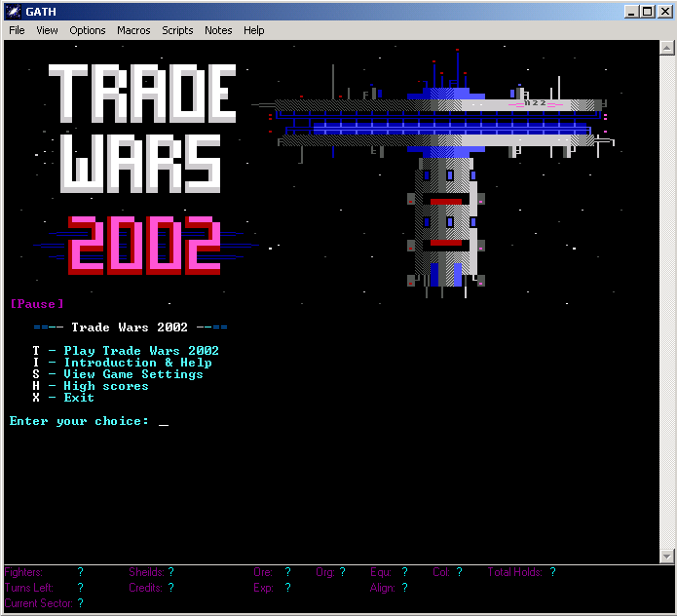
Task: Click the 'Exit' menu line
Action: click(x=63, y=397)
